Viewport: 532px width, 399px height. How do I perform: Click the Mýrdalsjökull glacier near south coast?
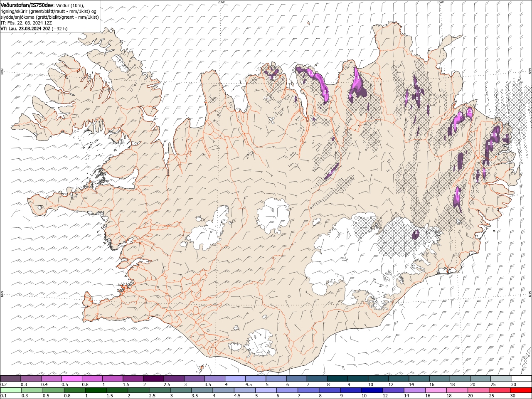click(x=261, y=344)
